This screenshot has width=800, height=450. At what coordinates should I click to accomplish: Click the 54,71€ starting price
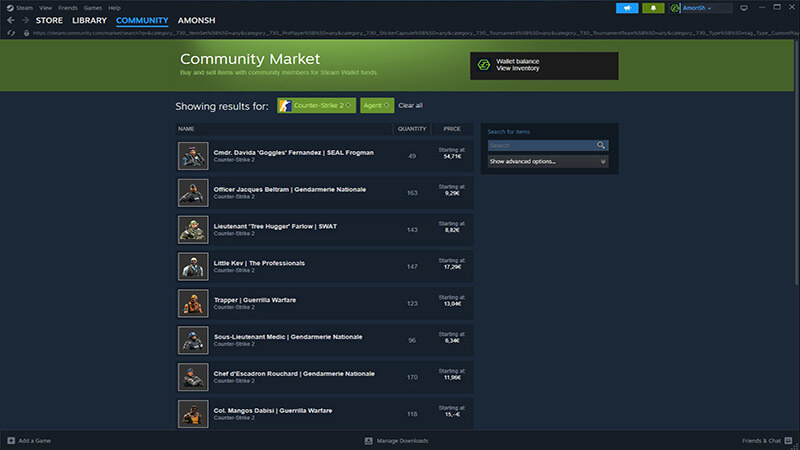pyautogui.click(x=452, y=157)
